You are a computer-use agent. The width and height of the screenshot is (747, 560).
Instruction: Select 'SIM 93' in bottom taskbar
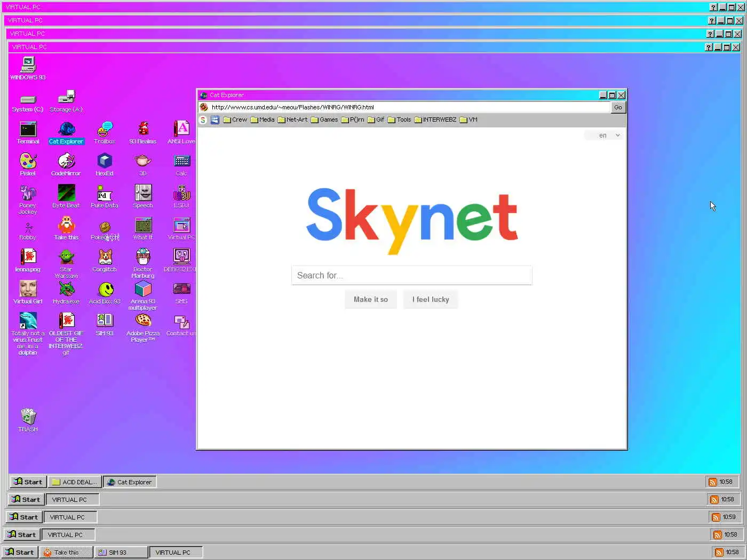click(x=121, y=552)
